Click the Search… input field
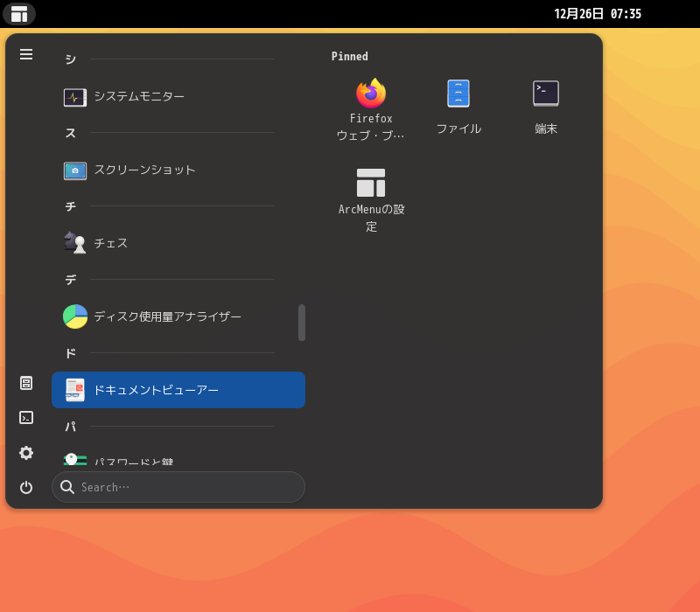Viewport: 700px width, 612px height. pos(178,487)
